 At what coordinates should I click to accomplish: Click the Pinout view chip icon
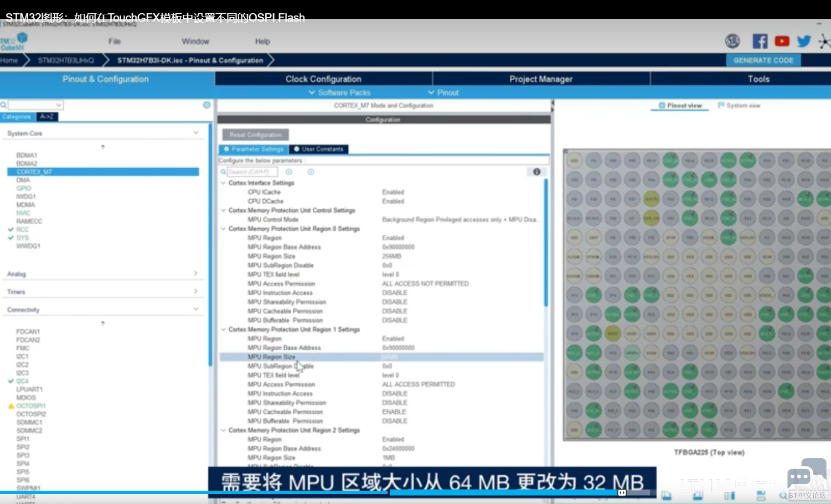coord(662,105)
